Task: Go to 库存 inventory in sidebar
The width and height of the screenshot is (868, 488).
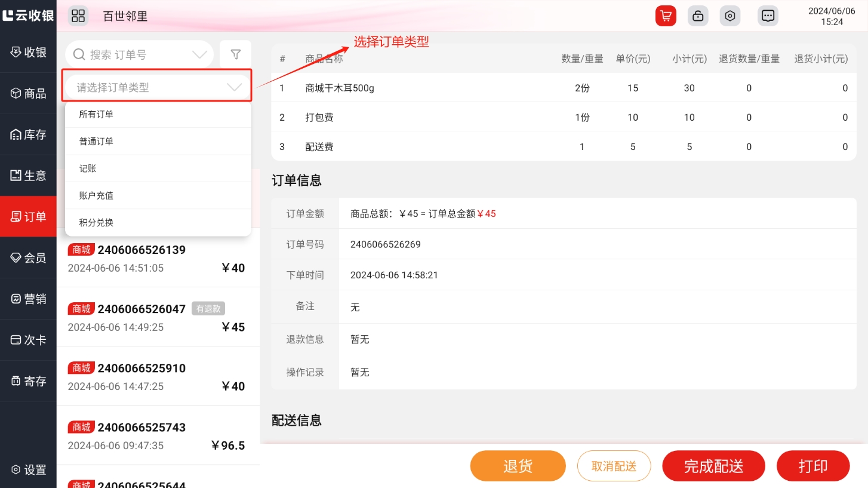Action: (x=28, y=134)
